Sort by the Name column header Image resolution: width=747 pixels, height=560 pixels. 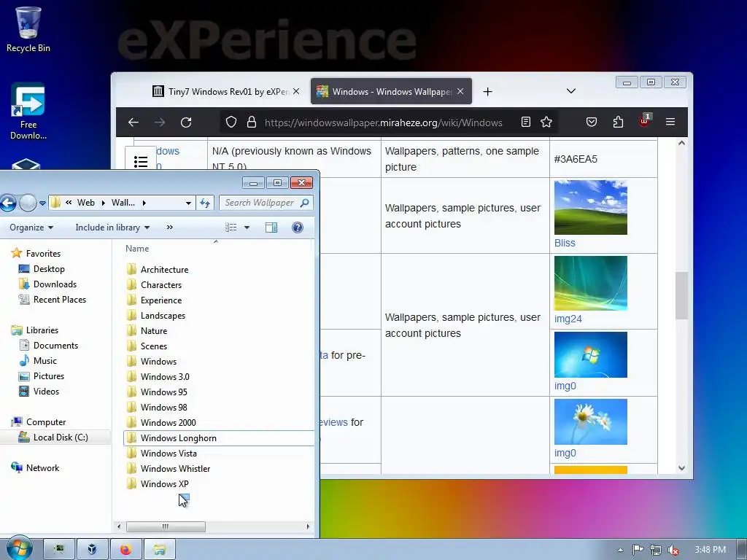click(x=137, y=249)
